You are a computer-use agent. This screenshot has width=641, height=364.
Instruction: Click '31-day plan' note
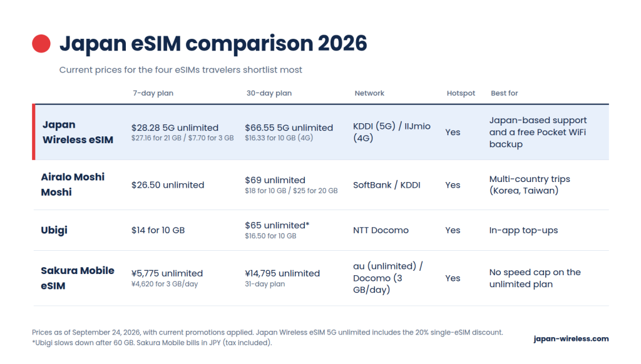point(265,284)
